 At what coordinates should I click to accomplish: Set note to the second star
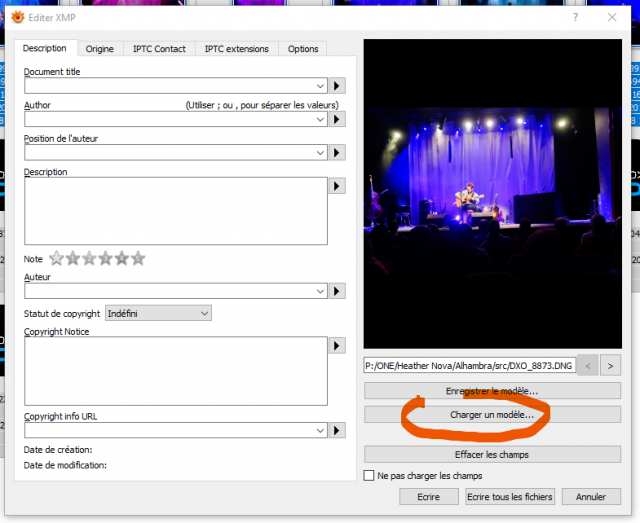[73, 258]
